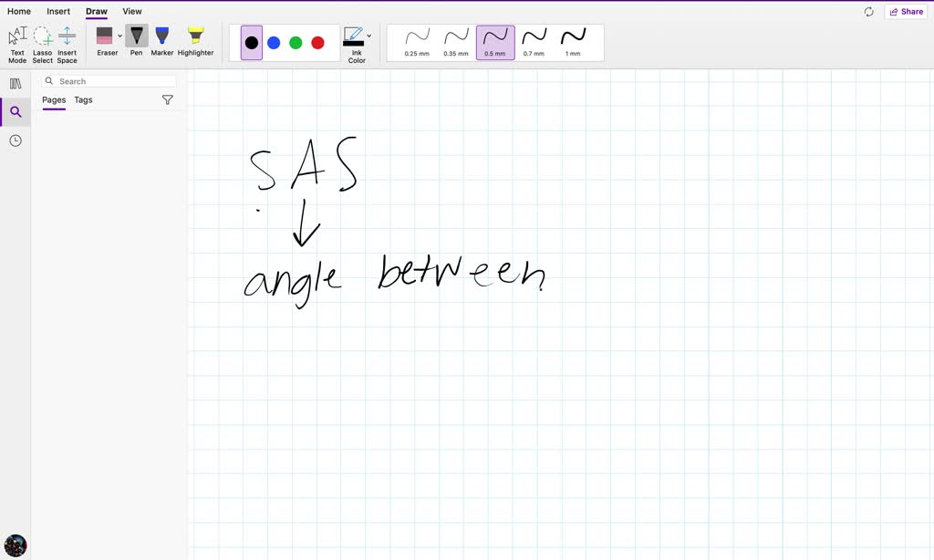
Task: Click the Insert Space tool
Action: (67, 41)
